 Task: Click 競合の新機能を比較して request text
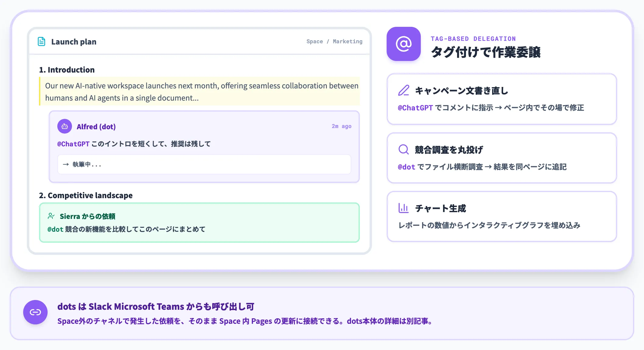[135, 229]
